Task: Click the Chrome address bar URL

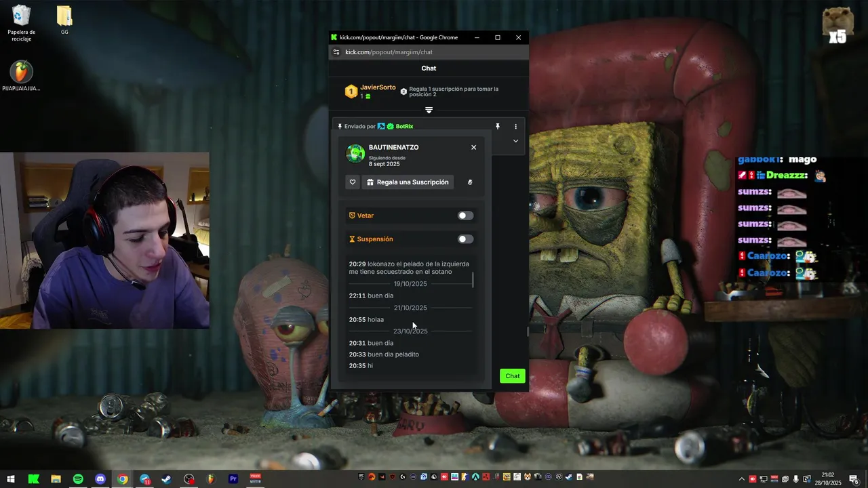Action: point(389,52)
